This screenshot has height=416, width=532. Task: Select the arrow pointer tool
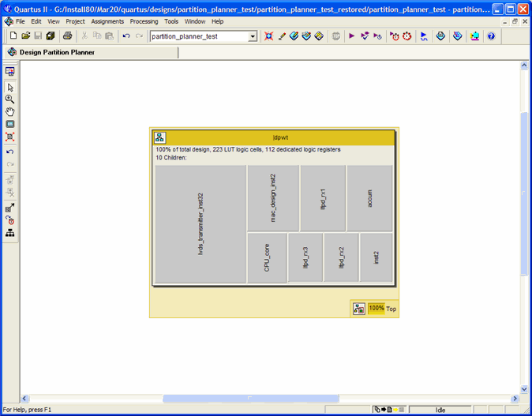(x=10, y=88)
